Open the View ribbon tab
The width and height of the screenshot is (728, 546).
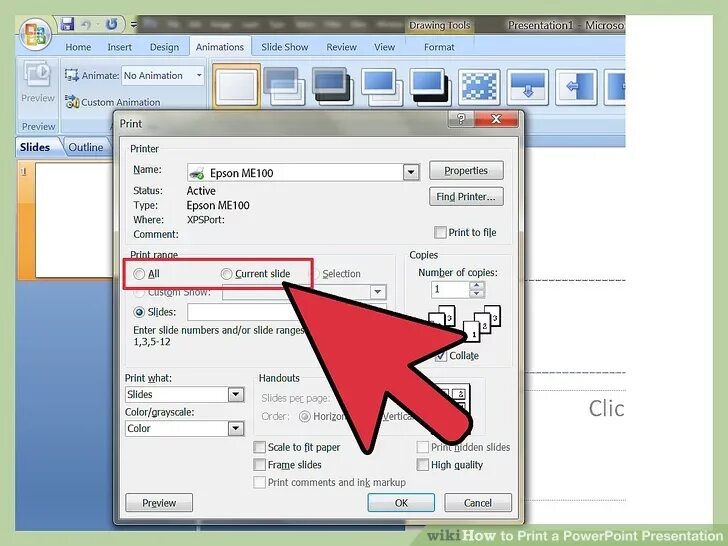point(384,47)
